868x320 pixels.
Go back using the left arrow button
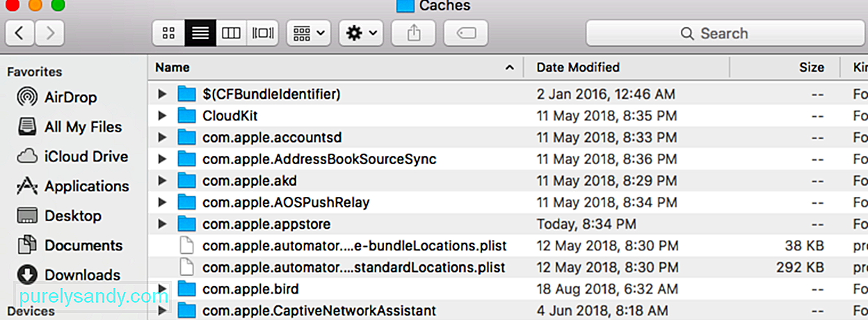[20, 33]
